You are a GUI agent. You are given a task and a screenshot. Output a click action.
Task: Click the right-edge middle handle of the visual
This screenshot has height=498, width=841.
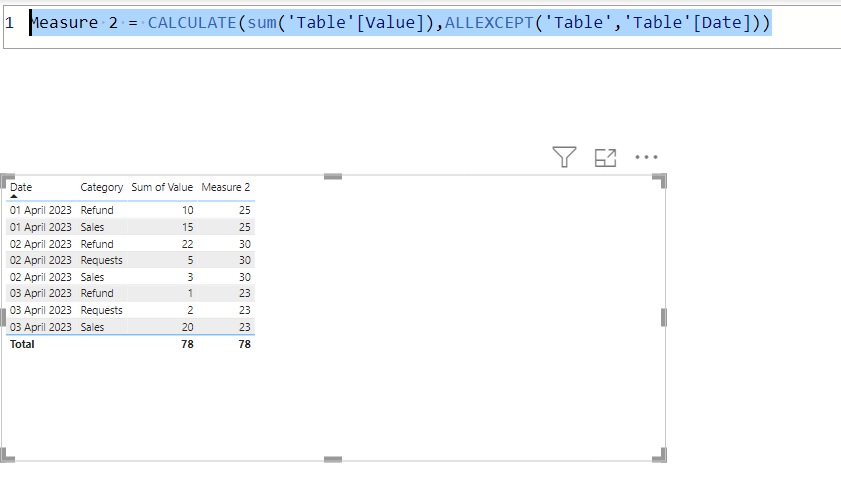[663, 318]
